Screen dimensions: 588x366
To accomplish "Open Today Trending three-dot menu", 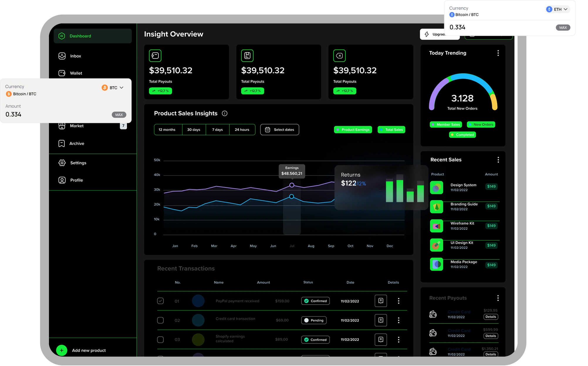I will 498,53.
